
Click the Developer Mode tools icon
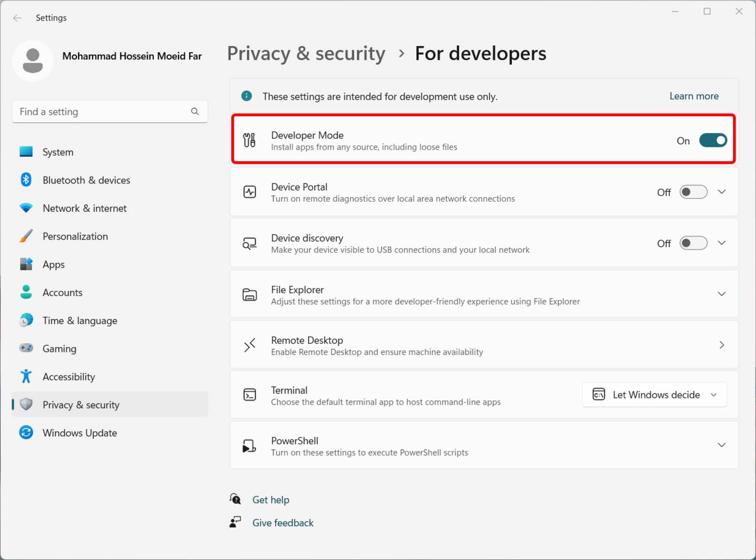(249, 140)
